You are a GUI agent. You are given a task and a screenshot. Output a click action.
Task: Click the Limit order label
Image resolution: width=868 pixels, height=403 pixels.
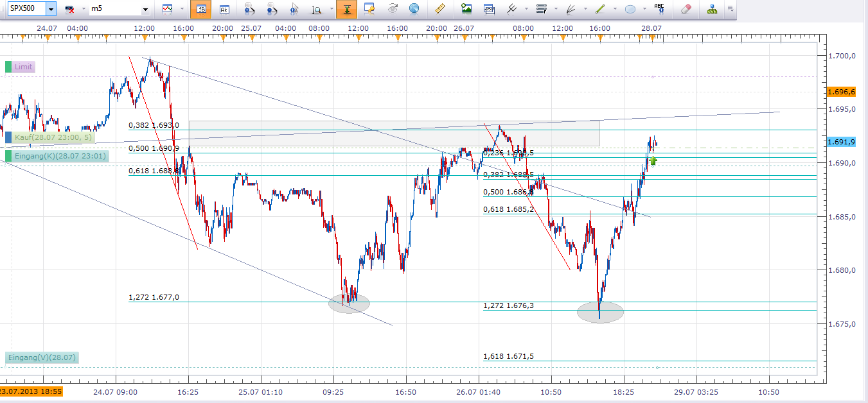click(x=23, y=67)
